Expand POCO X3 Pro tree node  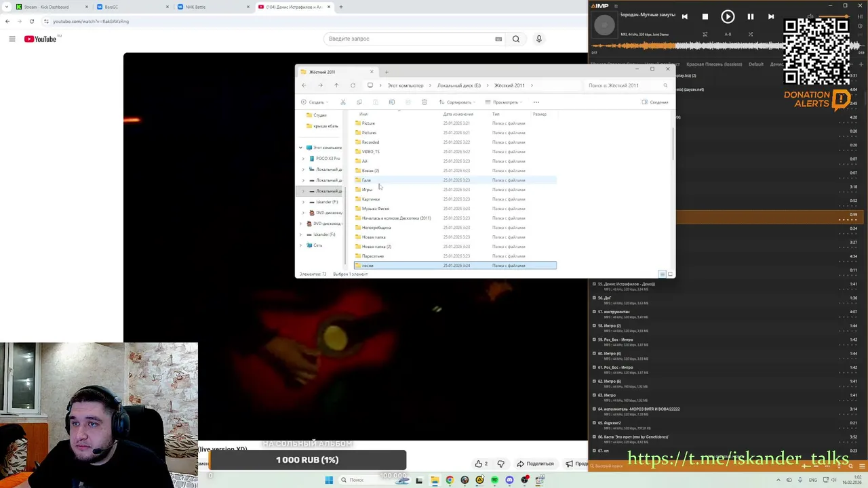tap(303, 159)
